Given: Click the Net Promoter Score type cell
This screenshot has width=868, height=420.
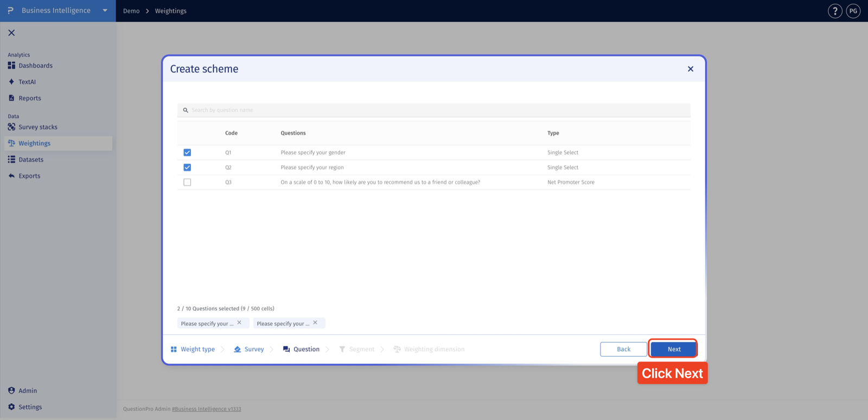Looking at the screenshot, I should coord(571,182).
